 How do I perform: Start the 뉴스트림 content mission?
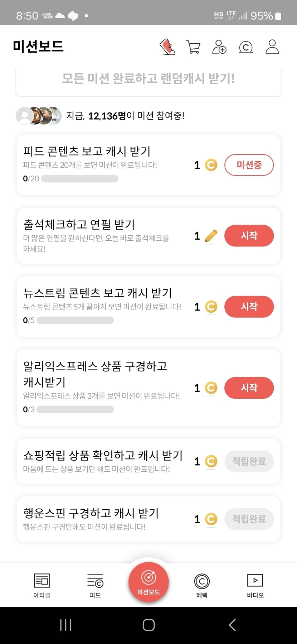249,307
